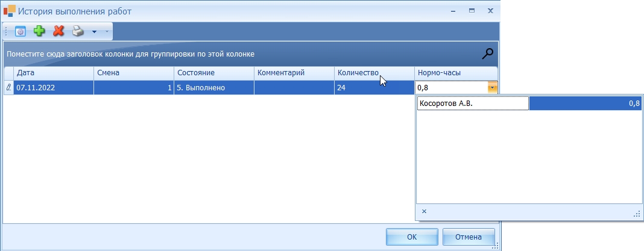
Task: Click the Нормо-часы input field showing 0,8
Action: click(452, 87)
